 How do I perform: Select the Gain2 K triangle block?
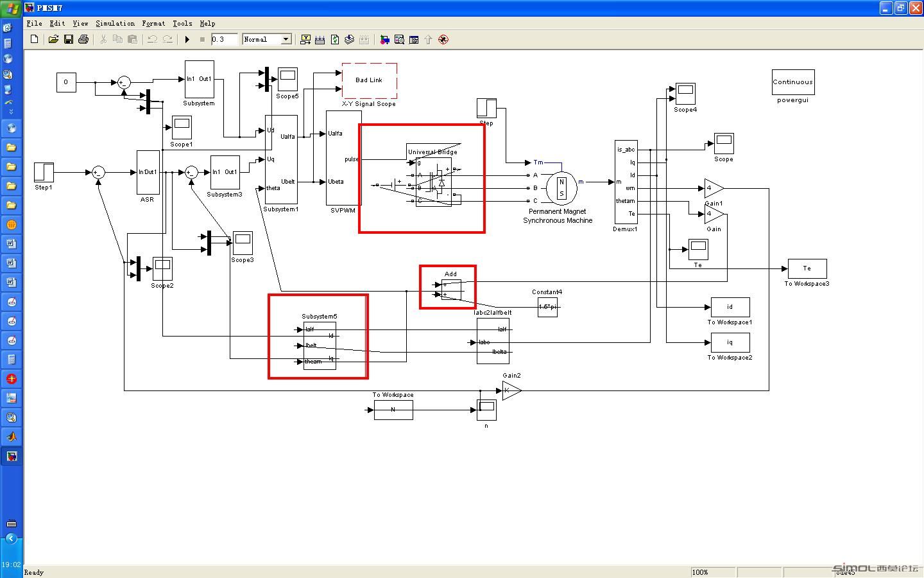coord(511,390)
